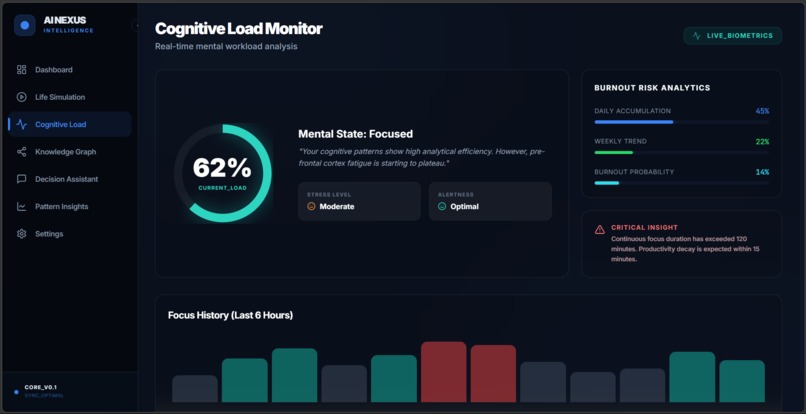Viewport: 806px width, 414px height.
Task: Click the second red bar in Focus History
Action: 493,373
